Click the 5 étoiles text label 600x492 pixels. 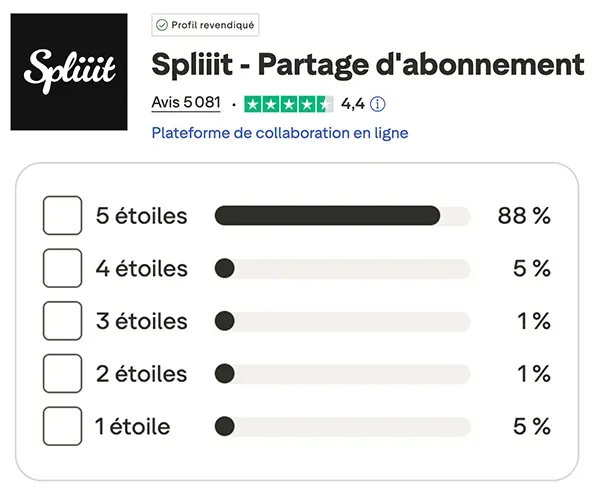[x=141, y=216]
